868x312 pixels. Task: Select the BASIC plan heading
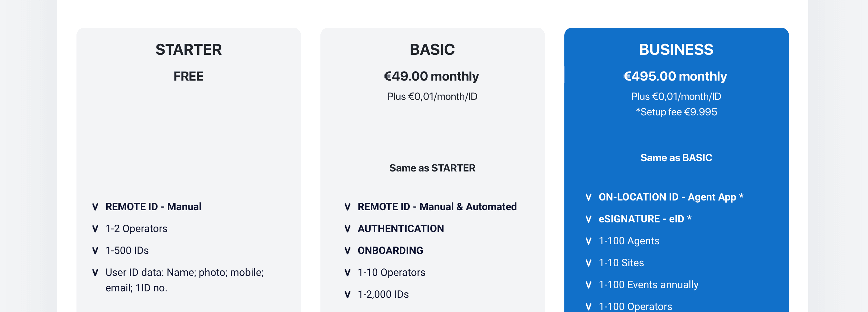tap(432, 50)
